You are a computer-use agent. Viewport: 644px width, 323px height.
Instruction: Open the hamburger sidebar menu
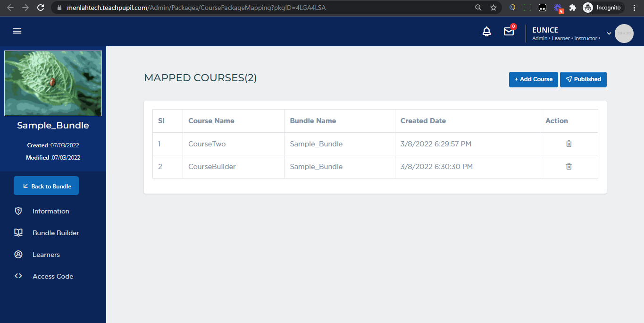[x=17, y=31]
